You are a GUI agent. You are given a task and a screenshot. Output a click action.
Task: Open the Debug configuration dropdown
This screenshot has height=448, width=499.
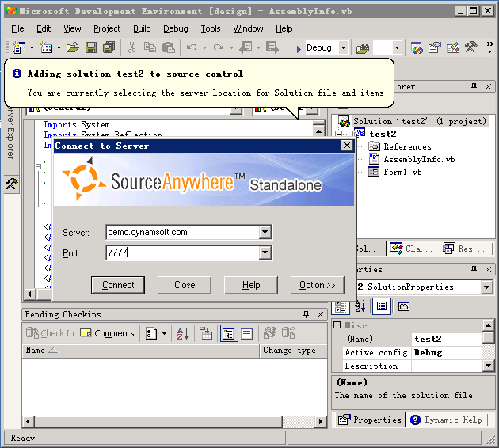pyautogui.click(x=343, y=48)
